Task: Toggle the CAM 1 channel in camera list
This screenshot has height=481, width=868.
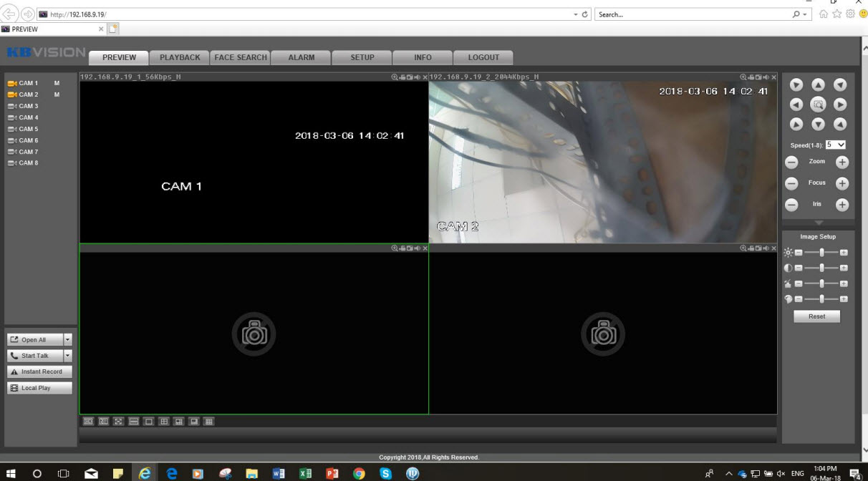Action: 28,83
